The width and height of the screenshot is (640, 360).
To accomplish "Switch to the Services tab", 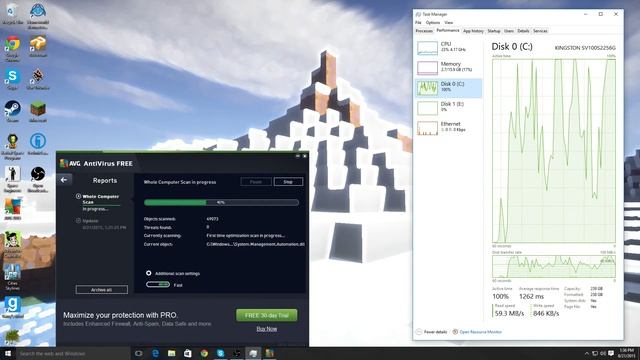I will pos(540,31).
